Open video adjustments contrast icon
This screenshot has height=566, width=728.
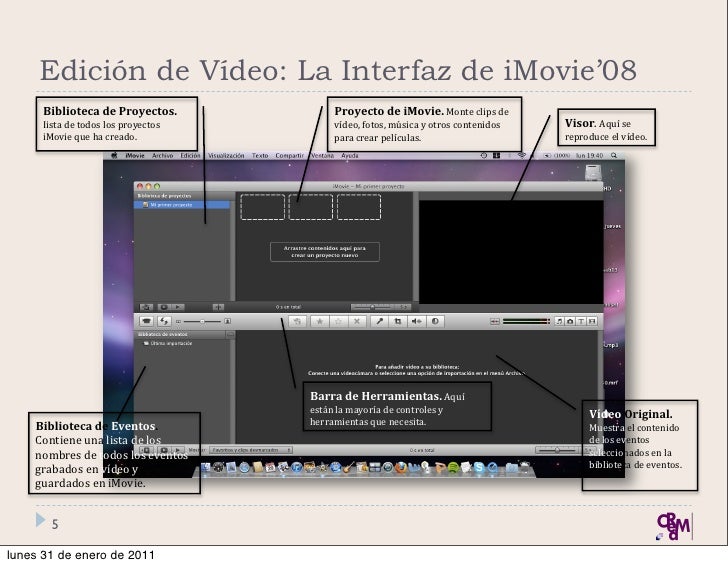tap(435, 321)
